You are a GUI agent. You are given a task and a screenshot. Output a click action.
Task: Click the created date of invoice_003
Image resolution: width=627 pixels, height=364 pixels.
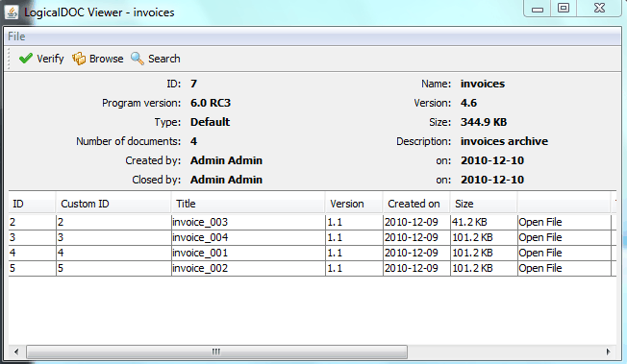click(x=416, y=222)
